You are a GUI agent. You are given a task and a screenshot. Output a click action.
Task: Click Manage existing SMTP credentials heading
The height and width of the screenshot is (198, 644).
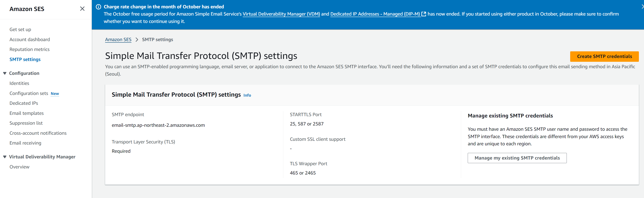click(510, 116)
